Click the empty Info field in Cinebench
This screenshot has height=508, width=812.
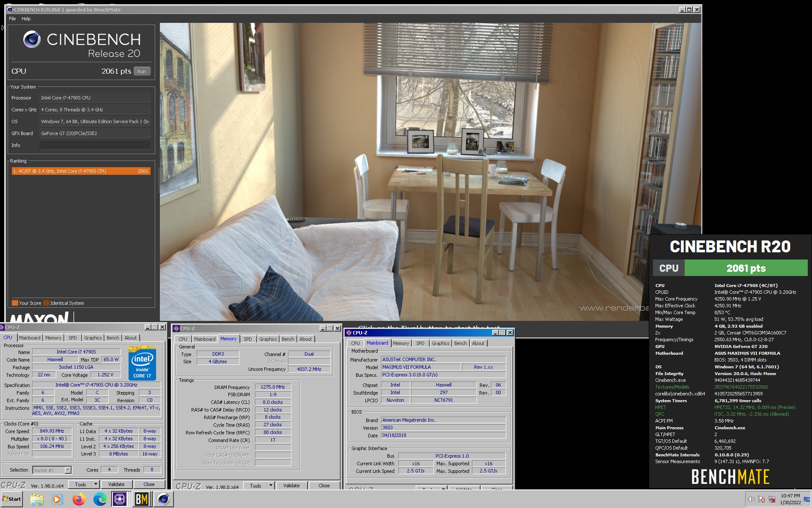tap(95, 145)
